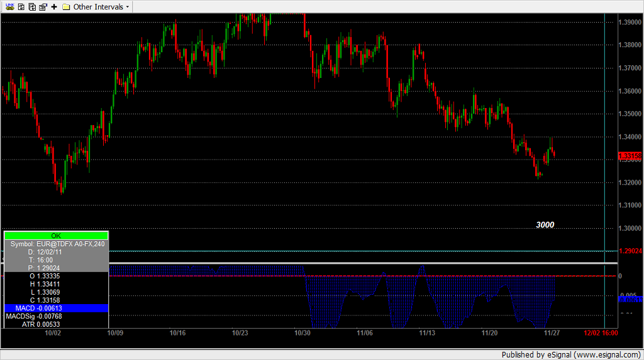Select the T: 16:00 time row

coord(56,260)
